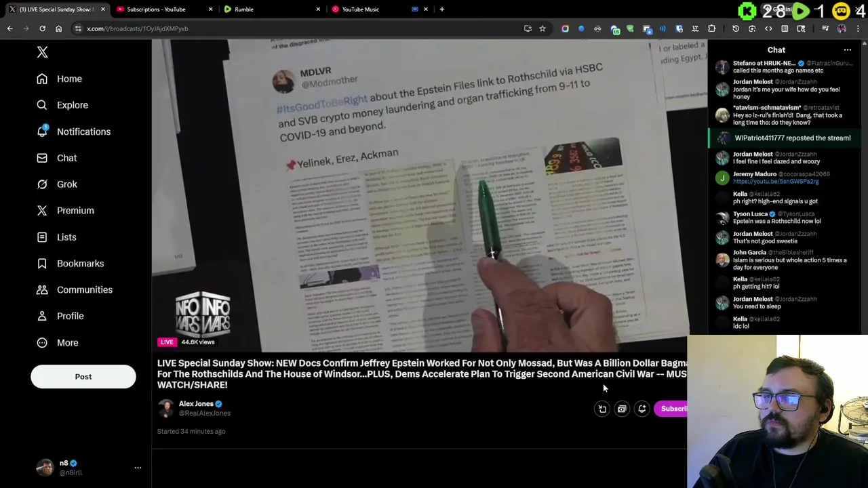The width and height of the screenshot is (868, 488).
Task: Click Jeremy Maduro's name in chat
Action: point(755,174)
